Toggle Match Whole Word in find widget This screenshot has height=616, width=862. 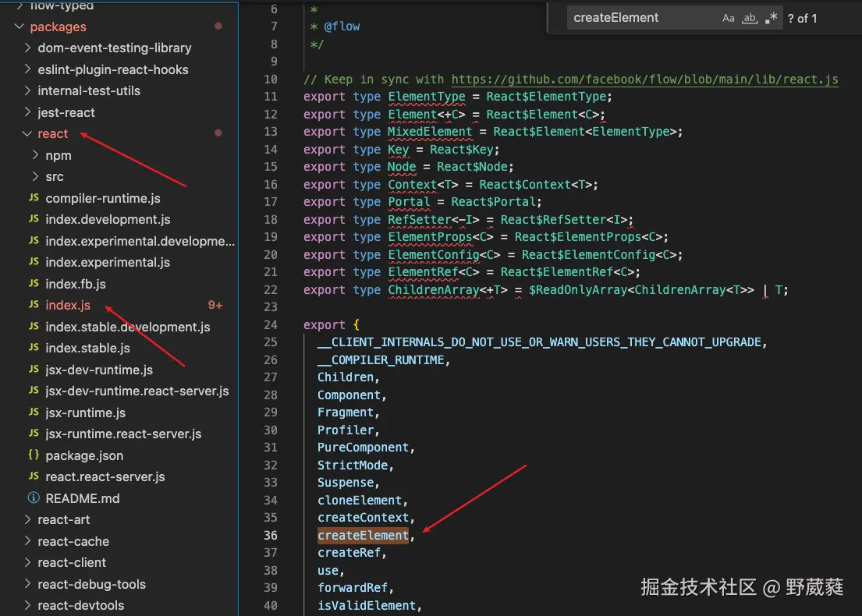point(750,18)
